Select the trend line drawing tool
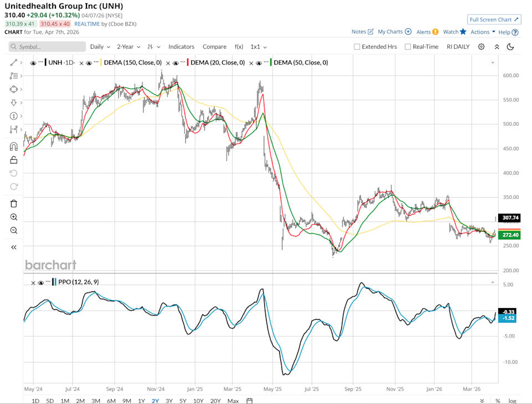Image resolution: width=532 pixels, height=404 pixels. 13,63
